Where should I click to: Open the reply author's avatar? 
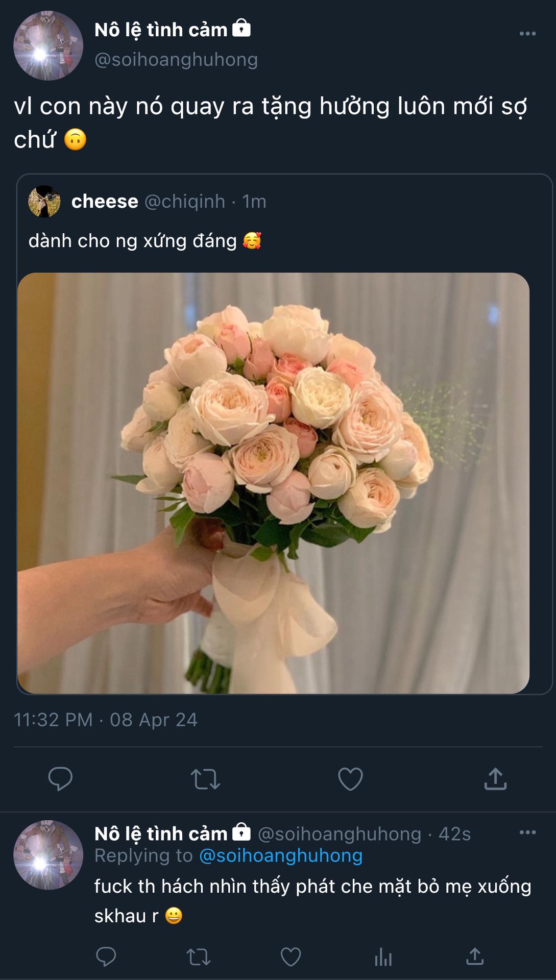pos(48,855)
